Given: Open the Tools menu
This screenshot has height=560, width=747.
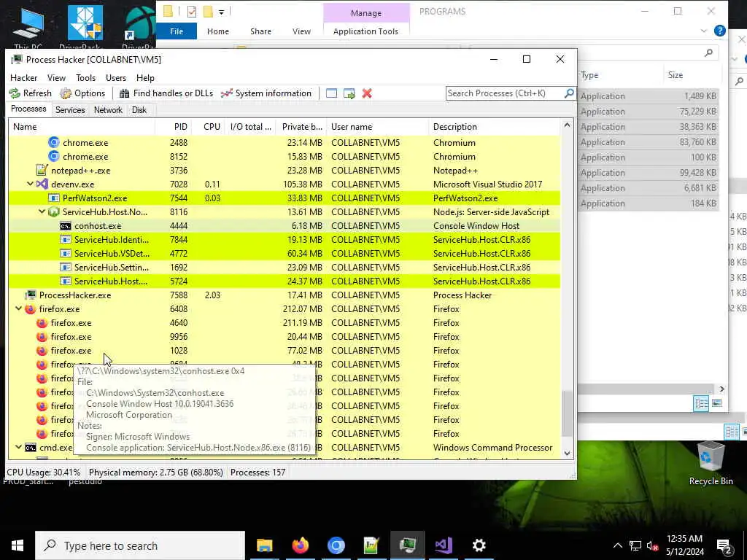Looking at the screenshot, I should 86,77.
